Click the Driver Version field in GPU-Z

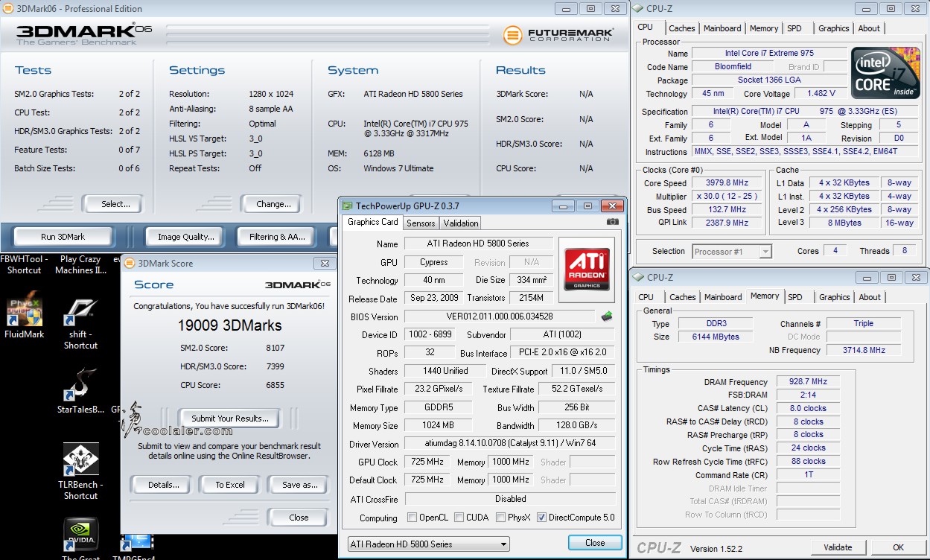coord(510,444)
